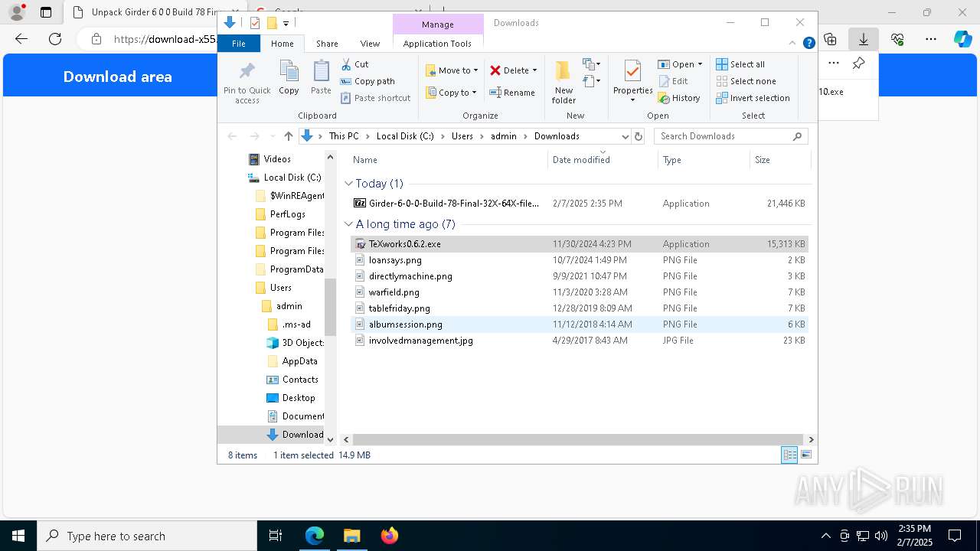Click Windows Start button
The image size is (980, 551).
[18, 536]
